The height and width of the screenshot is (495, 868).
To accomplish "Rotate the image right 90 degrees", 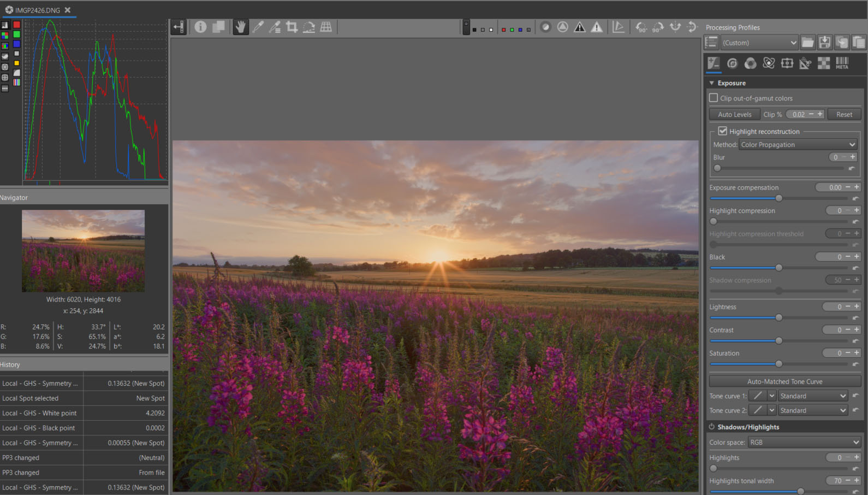I will pos(658,27).
